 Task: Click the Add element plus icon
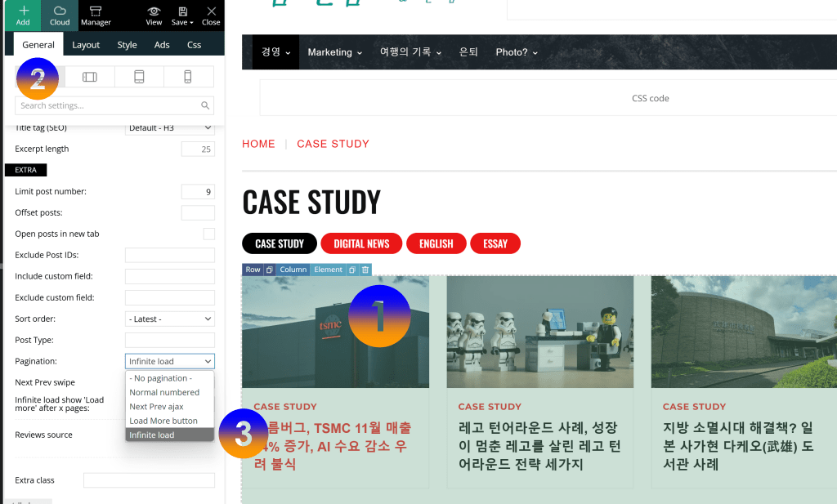[x=23, y=10]
